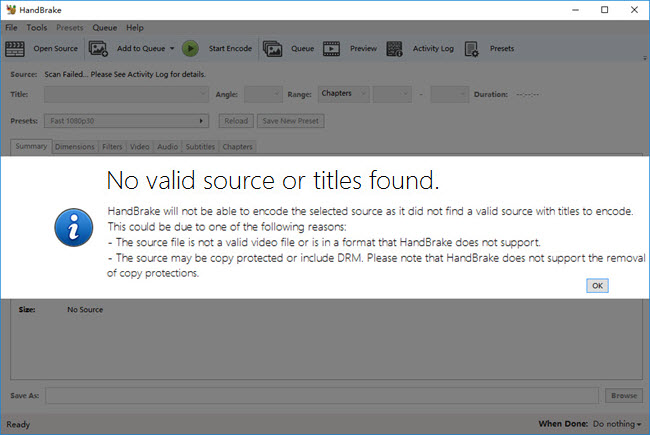Open the Tools menu
Image resolution: width=650 pixels, height=435 pixels.
pyautogui.click(x=36, y=28)
